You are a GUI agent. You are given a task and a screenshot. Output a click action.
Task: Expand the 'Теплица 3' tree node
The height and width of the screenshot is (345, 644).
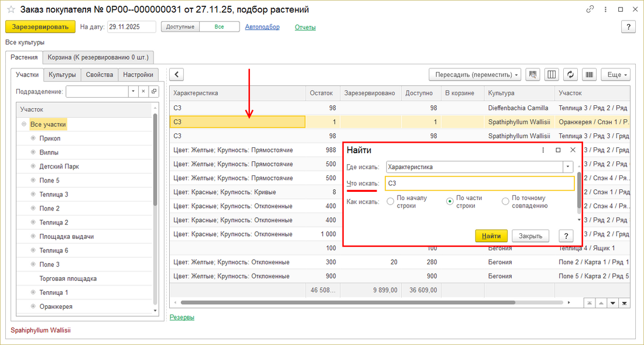coord(33,194)
